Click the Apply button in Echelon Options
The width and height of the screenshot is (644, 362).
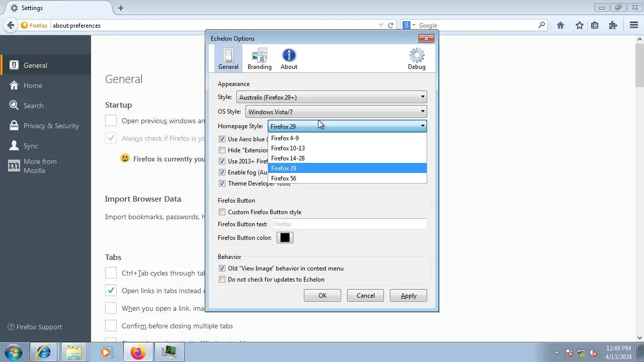coord(409,296)
